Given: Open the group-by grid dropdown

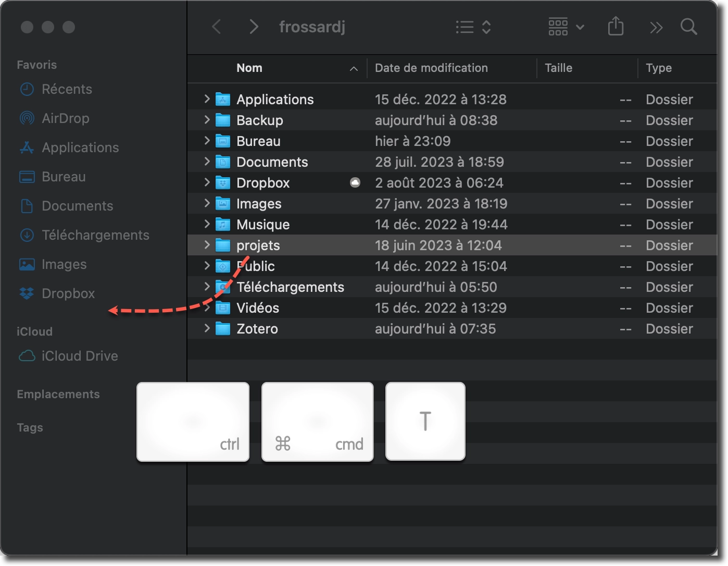Looking at the screenshot, I should [x=566, y=27].
